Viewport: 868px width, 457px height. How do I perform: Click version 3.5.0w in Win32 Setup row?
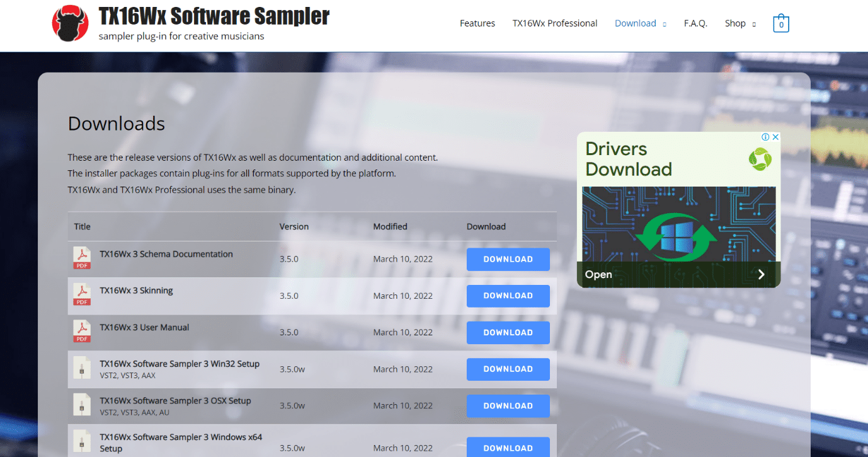tap(292, 369)
